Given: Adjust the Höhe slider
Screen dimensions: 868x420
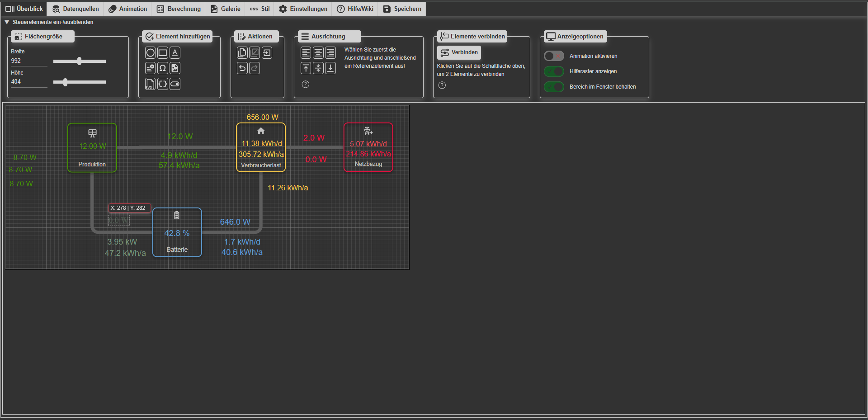Looking at the screenshot, I should point(80,82).
